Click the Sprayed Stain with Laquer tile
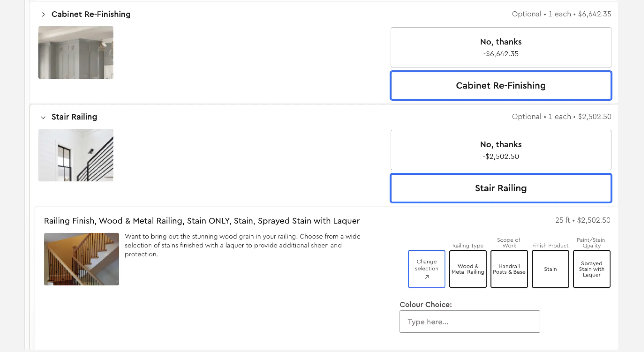The width and height of the screenshot is (644, 352). point(591,269)
